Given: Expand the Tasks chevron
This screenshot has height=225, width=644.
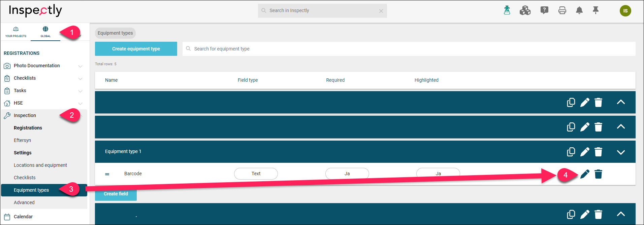Looking at the screenshot, I should pyautogui.click(x=80, y=91).
